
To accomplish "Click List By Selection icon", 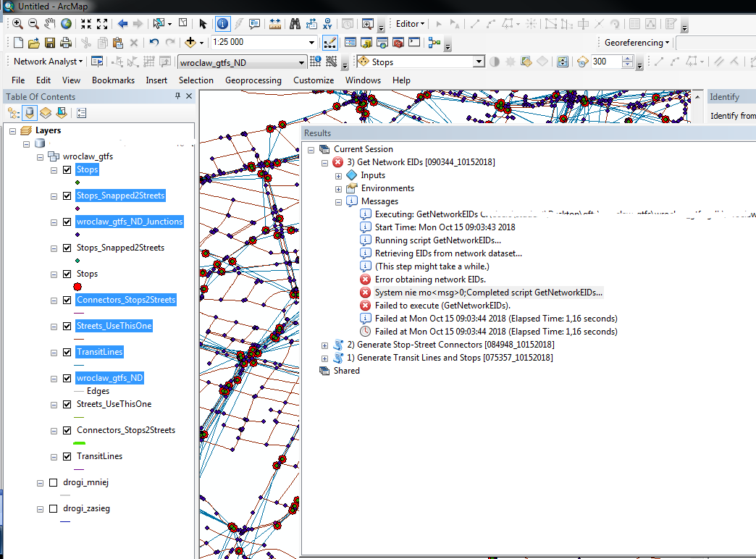I will point(62,113).
